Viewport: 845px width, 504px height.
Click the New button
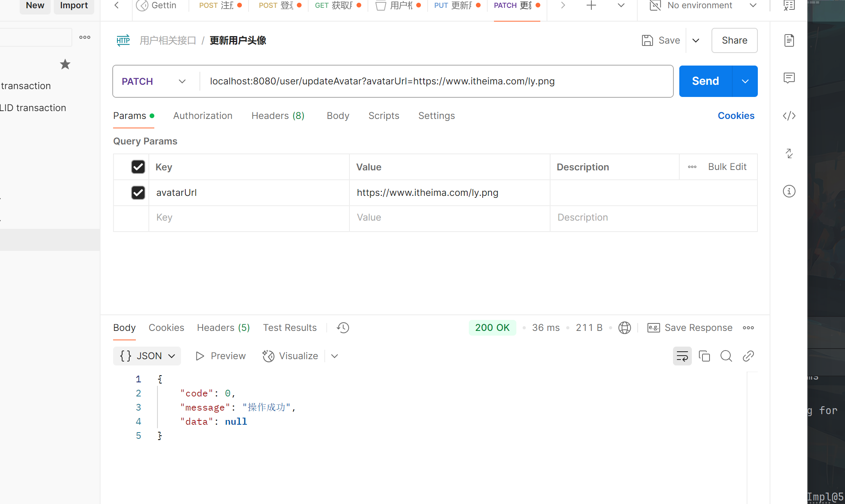pos(35,5)
